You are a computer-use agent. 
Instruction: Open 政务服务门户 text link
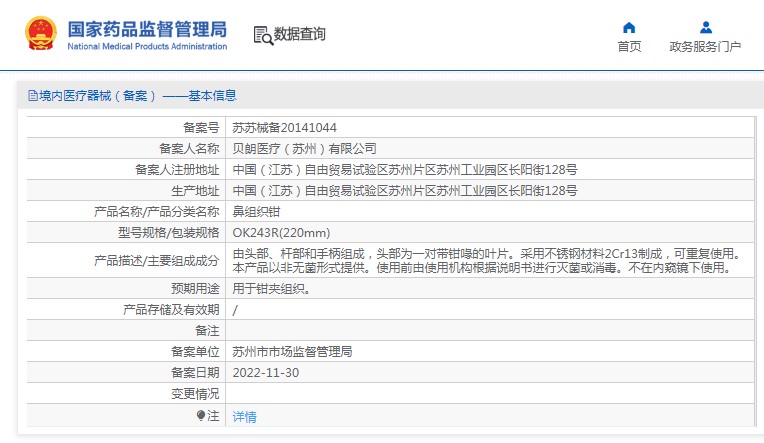point(705,47)
